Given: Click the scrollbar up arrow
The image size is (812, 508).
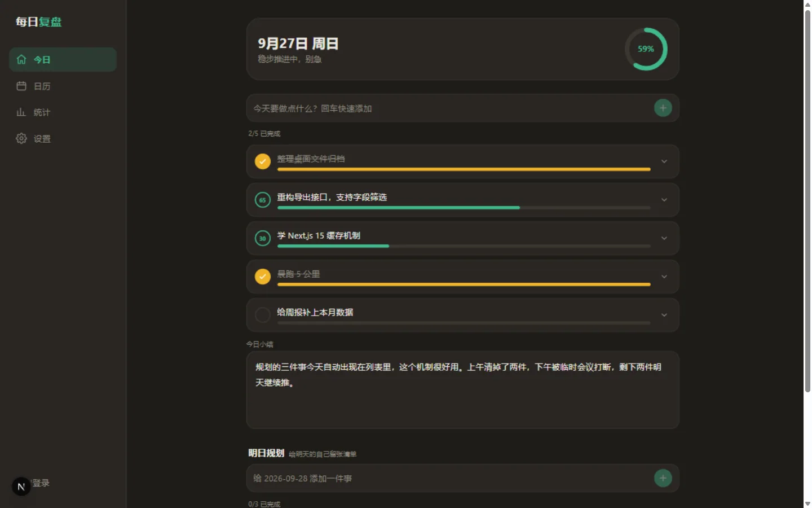Looking at the screenshot, I should [x=807, y=4].
